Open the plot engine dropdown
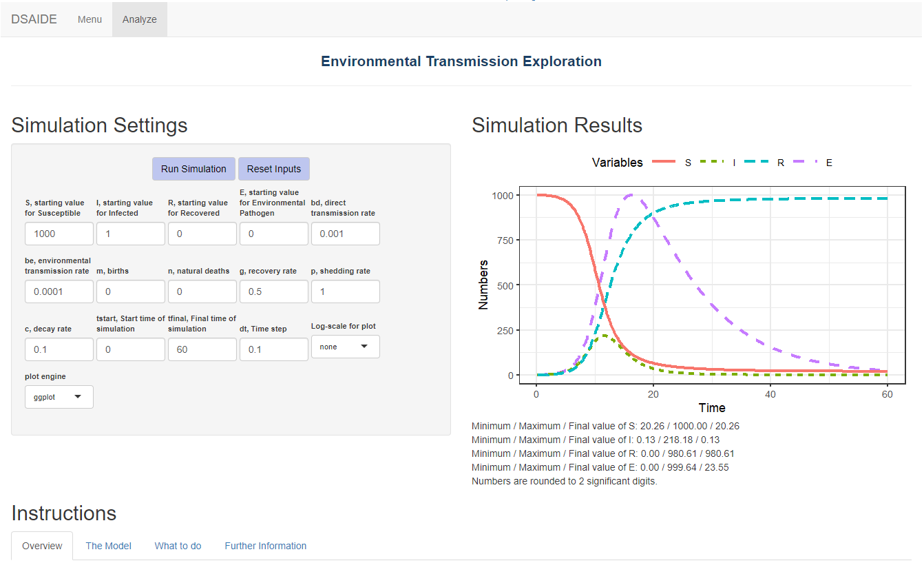 (x=59, y=397)
